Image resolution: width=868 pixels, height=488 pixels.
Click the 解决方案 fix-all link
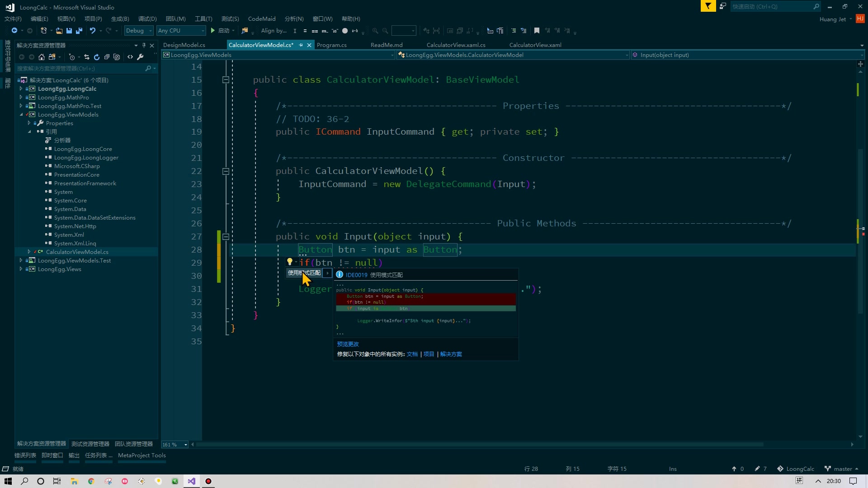click(451, 354)
